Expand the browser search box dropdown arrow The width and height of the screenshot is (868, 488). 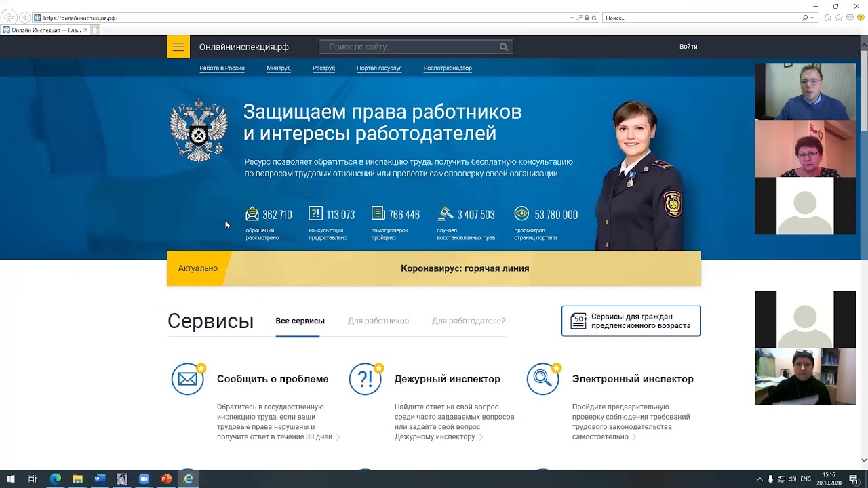point(812,18)
